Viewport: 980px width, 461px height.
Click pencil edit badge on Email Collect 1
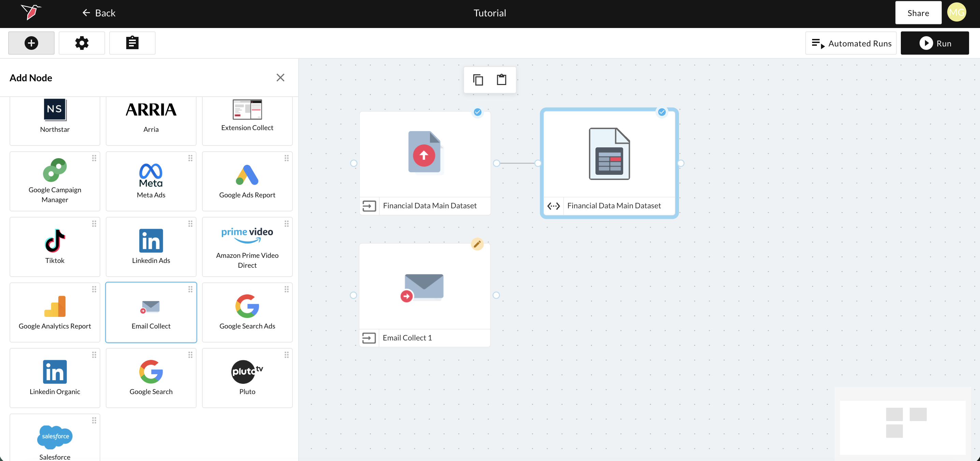coord(477,244)
